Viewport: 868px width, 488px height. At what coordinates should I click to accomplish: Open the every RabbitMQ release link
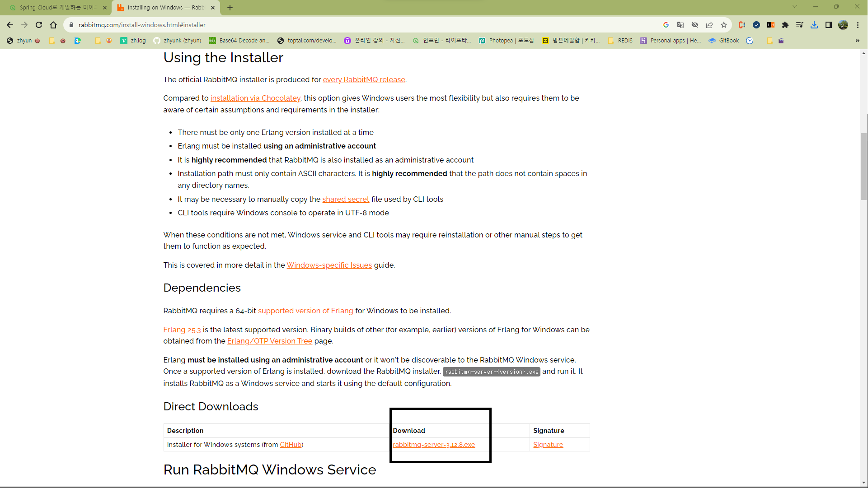click(x=364, y=80)
